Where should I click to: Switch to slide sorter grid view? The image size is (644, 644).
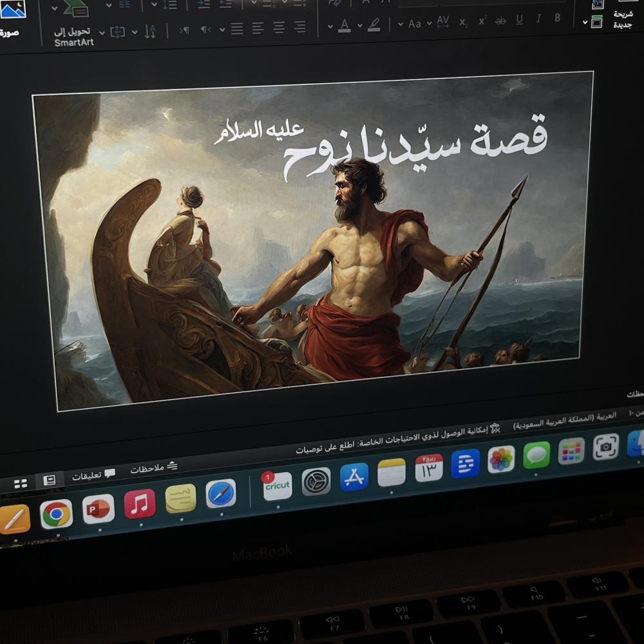point(21,484)
